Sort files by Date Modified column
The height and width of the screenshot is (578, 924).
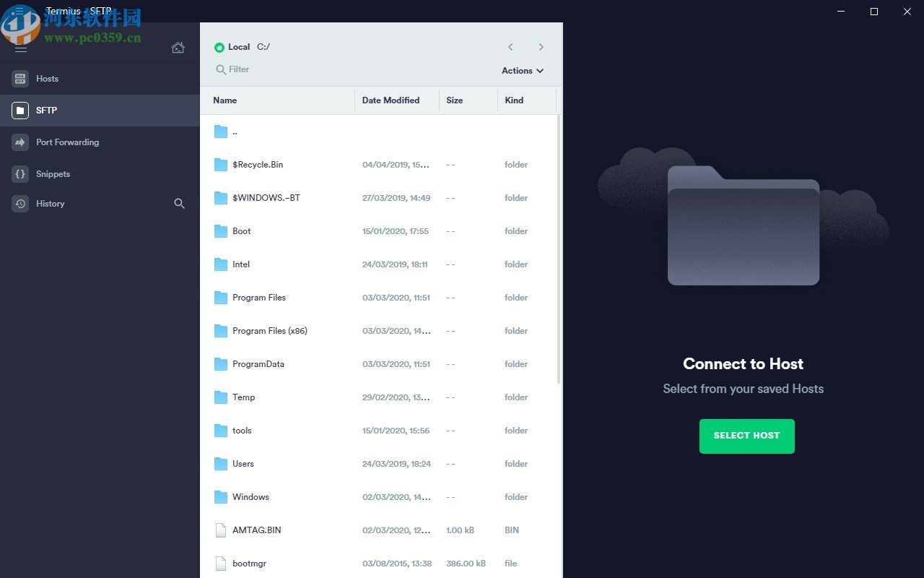point(397,100)
